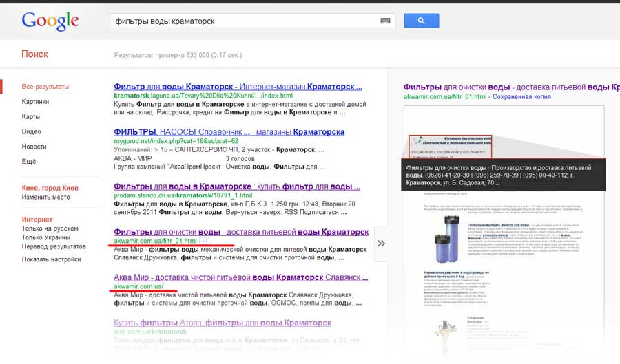
Task: Click the Google logo
Action: 50,21
